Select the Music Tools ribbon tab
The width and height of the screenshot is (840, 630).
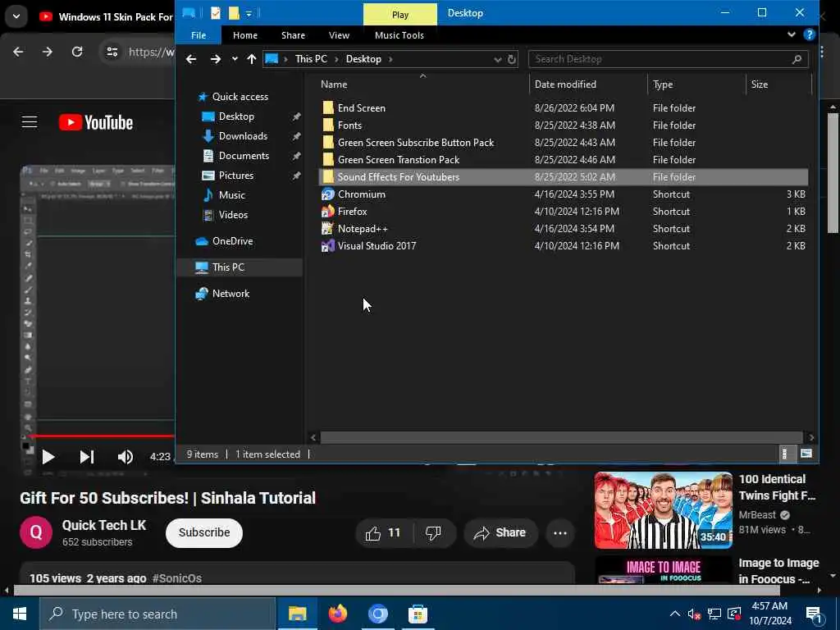[x=399, y=35]
